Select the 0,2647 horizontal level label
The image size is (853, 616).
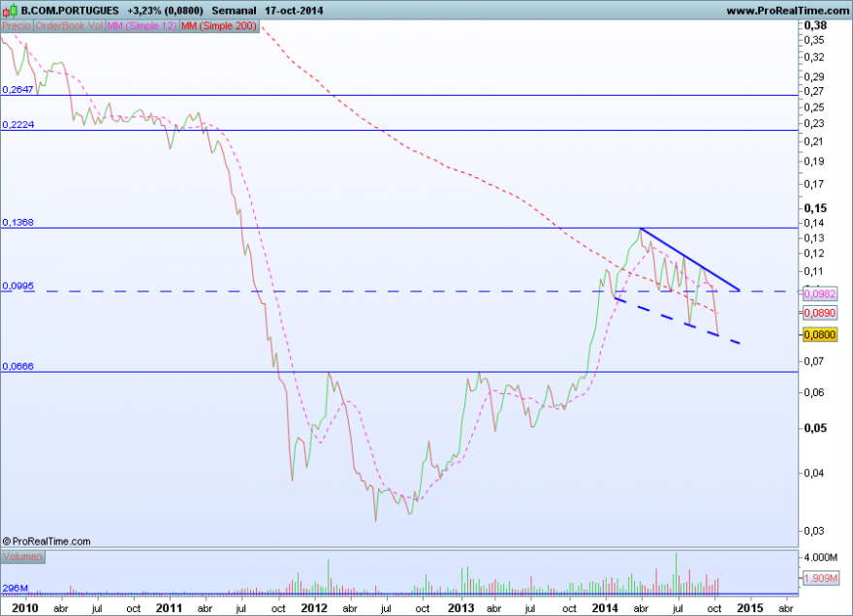point(18,90)
